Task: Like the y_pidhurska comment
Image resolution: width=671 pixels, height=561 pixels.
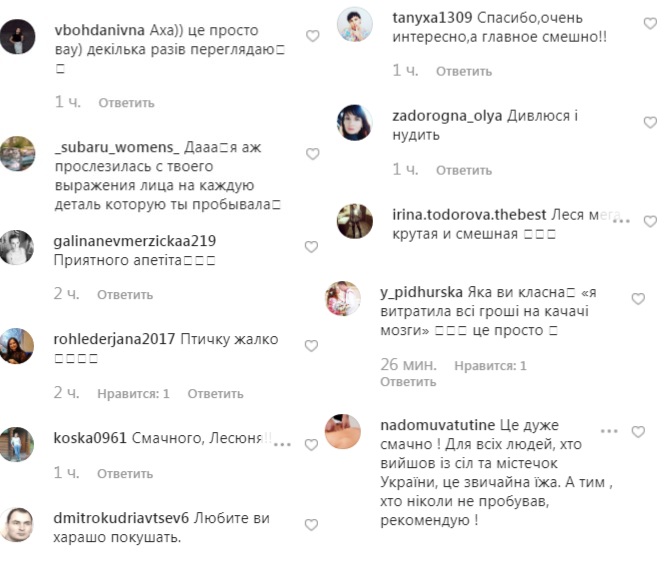Action: click(x=638, y=299)
